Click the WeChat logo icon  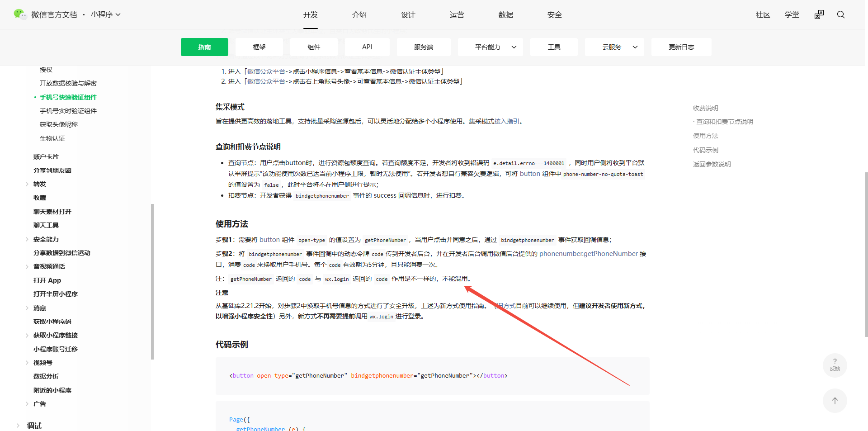pyautogui.click(x=20, y=14)
